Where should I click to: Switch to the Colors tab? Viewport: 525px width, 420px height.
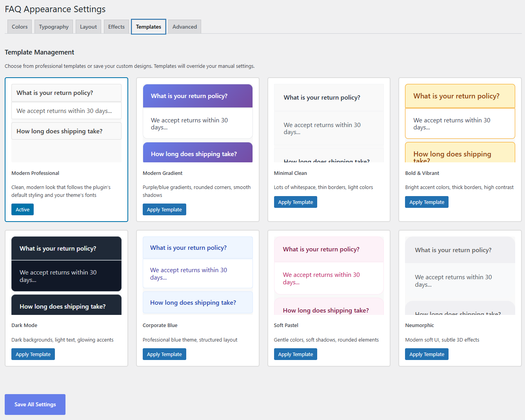tap(20, 27)
